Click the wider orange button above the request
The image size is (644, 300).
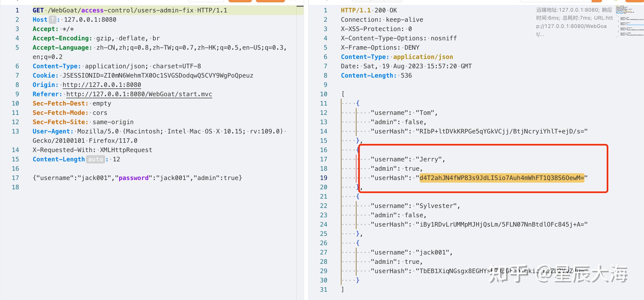(x=270, y=1)
